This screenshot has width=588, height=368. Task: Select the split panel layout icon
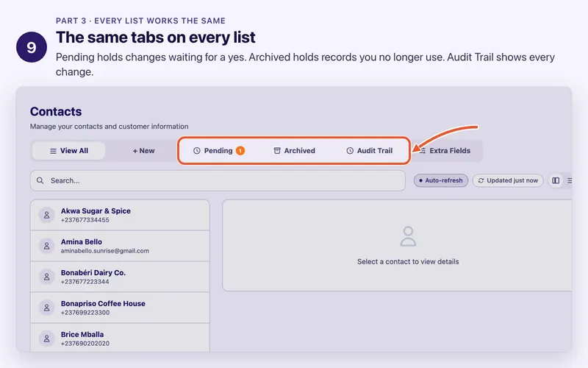tap(556, 180)
